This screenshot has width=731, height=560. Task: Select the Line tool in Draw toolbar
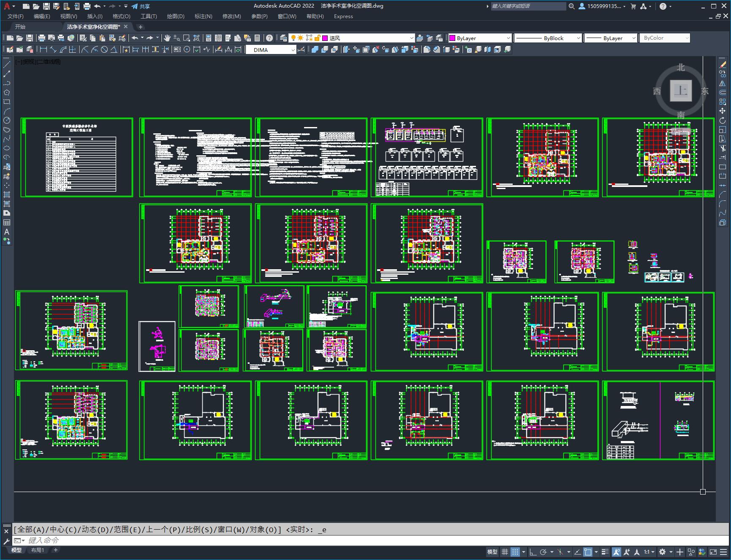7,65
